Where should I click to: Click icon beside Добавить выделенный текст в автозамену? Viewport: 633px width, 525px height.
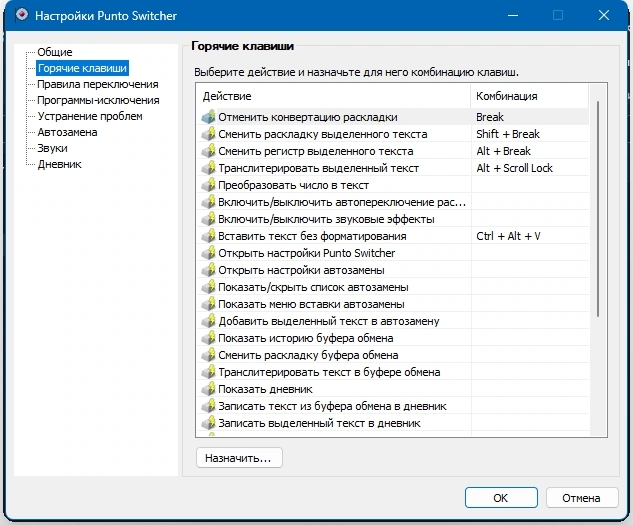(208, 321)
